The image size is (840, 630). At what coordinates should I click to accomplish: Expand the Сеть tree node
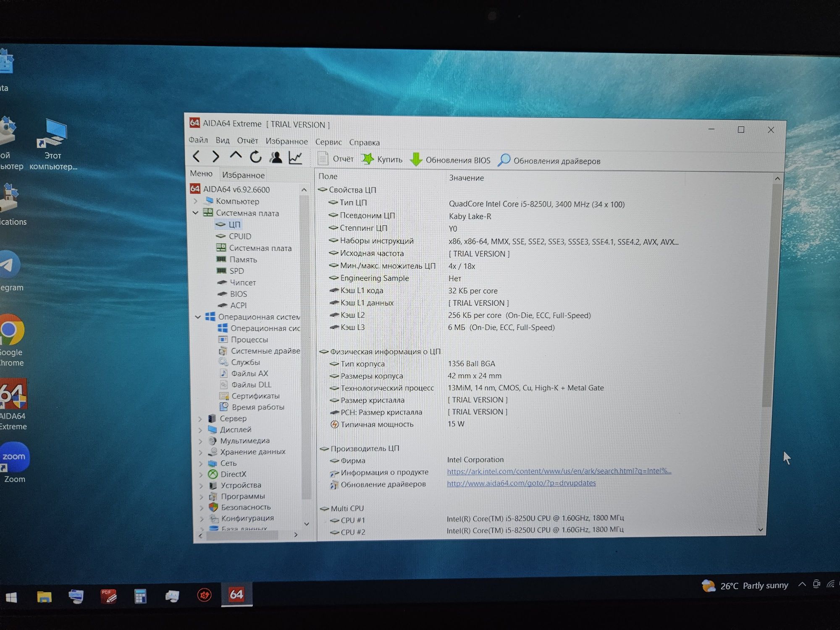201,463
